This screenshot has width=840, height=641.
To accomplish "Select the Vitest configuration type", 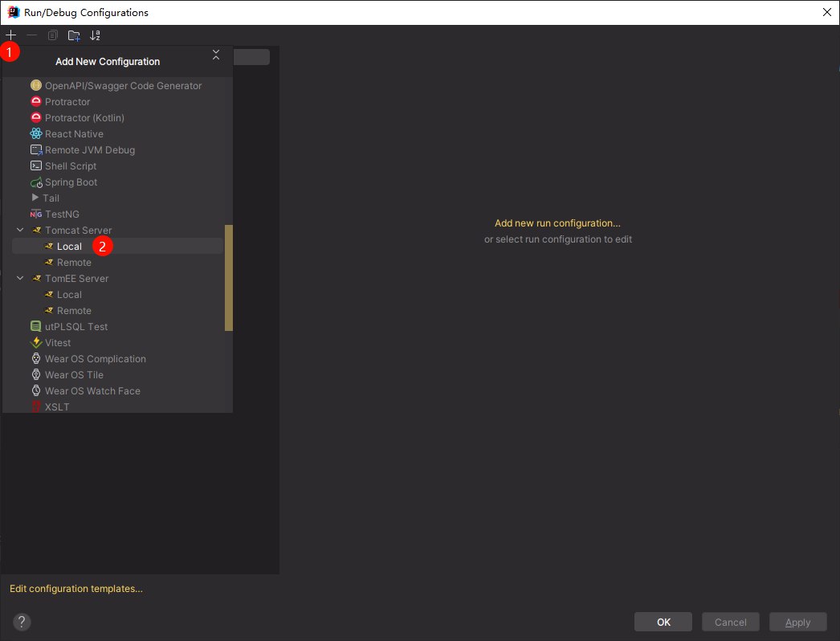I will click(x=58, y=343).
